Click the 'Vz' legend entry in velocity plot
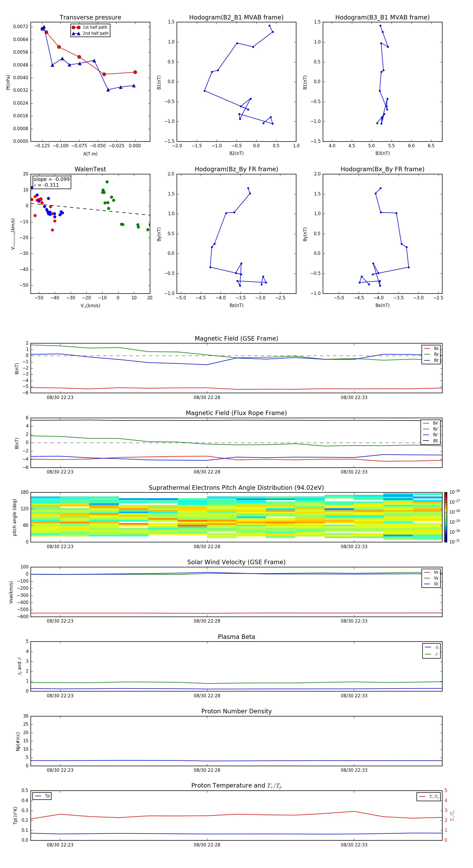This screenshot has height=868, width=473. (x=431, y=584)
